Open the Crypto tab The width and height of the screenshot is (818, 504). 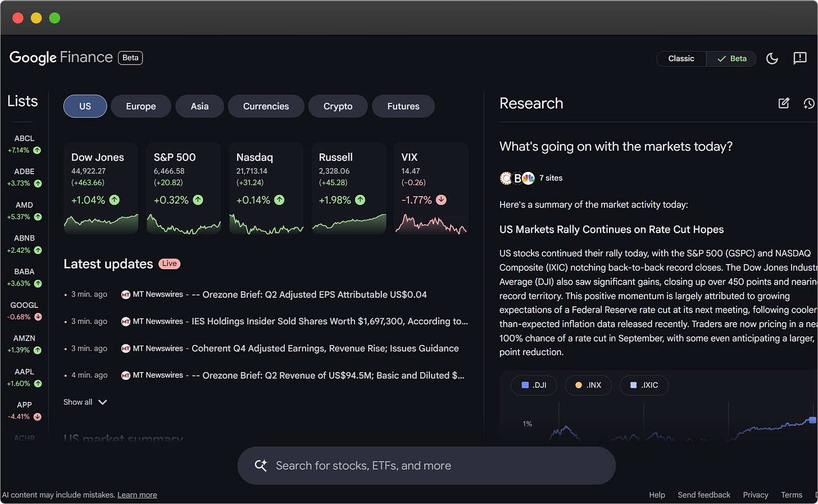point(338,106)
